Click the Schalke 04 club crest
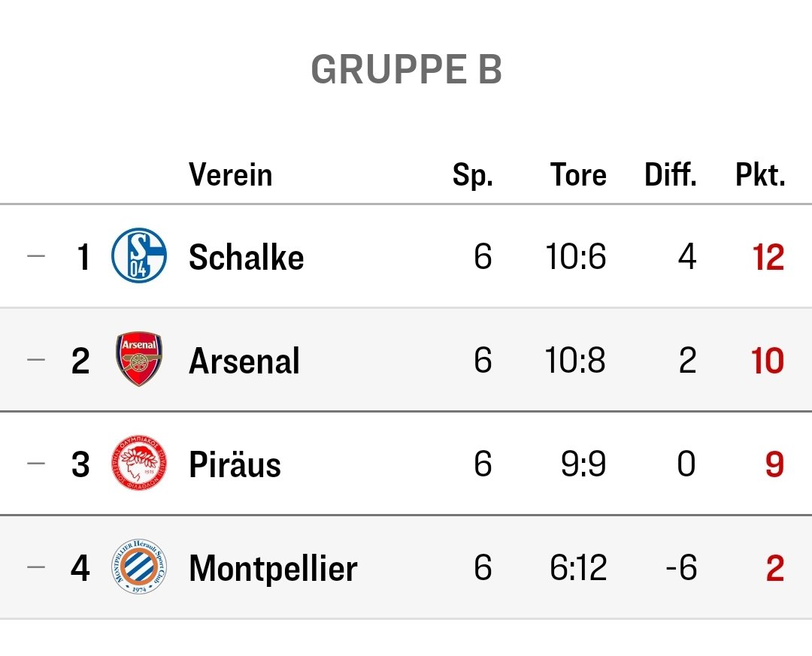This screenshot has width=812, height=656. (x=139, y=255)
